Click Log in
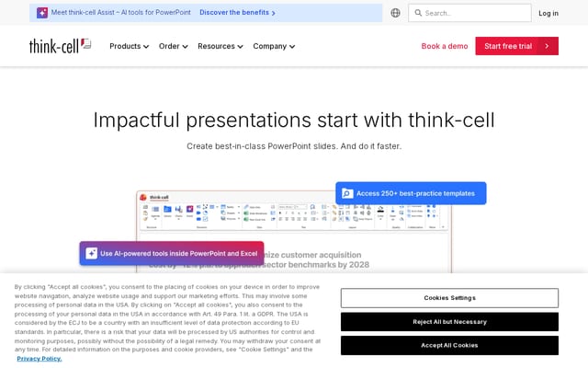Screen dimensions: 588x368 [548, 13]
